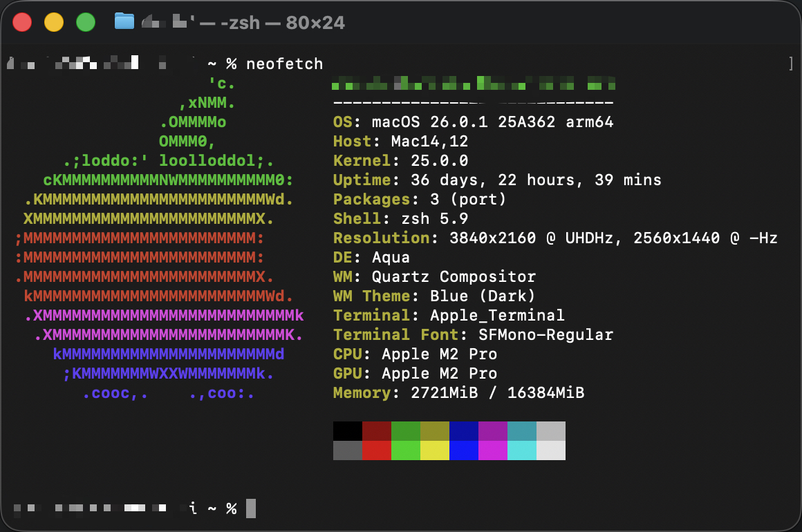Click the Memory usage line
This screenshot has width=802, height=532.
pos(458,393)
